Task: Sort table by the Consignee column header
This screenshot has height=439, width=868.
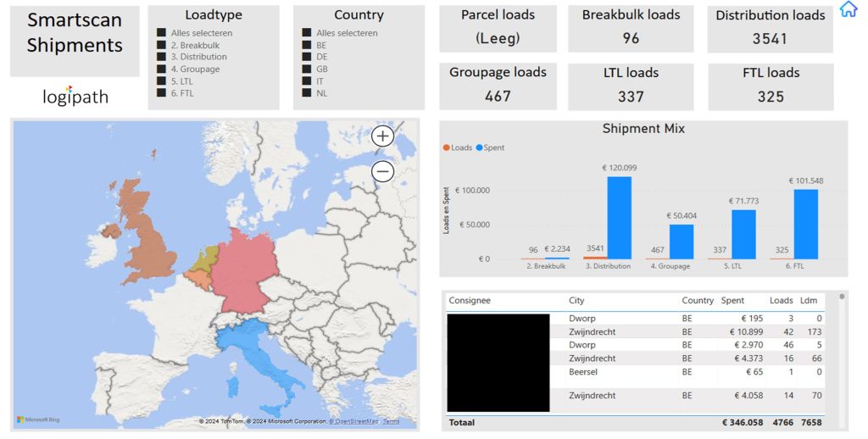Action: click(x=470, y=301)
